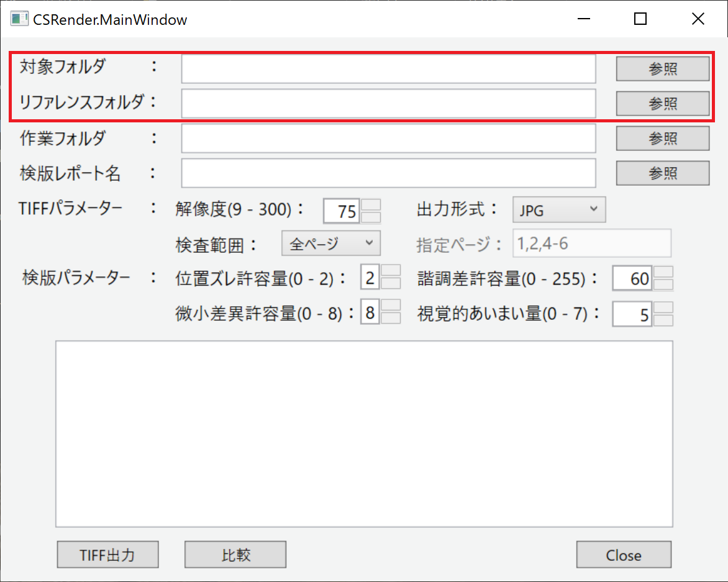Click inside the 対象フォルダ text field
This screenshot has height=582, width=728.
tap(388, 69)
